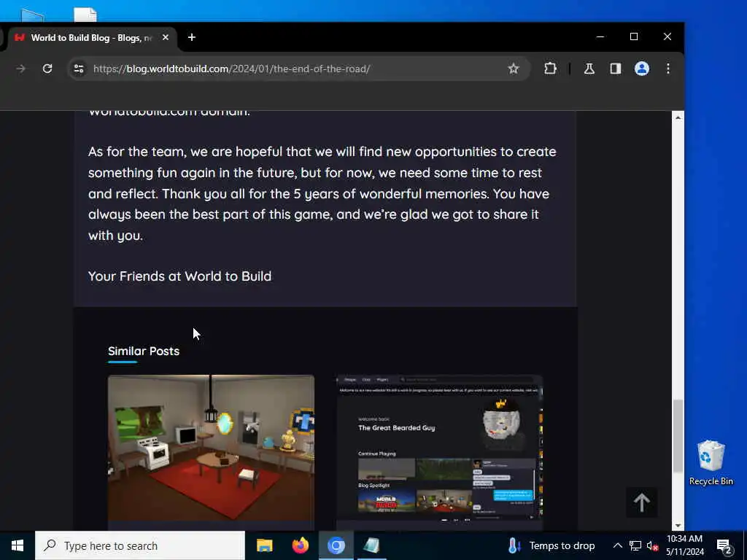Viewport: 747px width, 560px height.
Task: Open the Windows Start menu
Action: click(x=18, y=545)
